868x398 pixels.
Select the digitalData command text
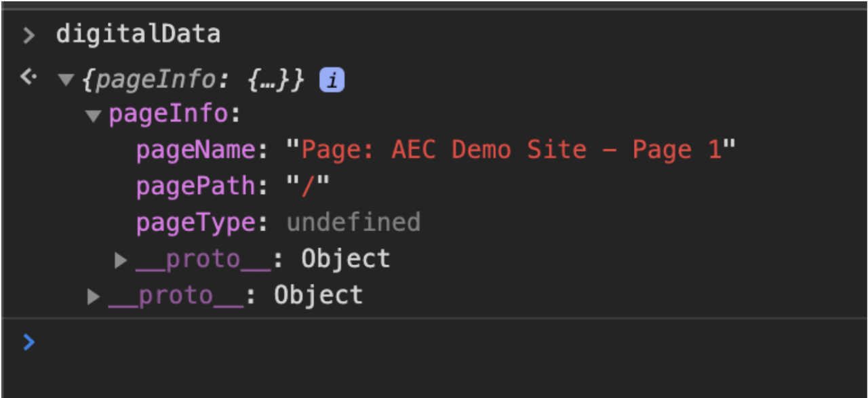pyautogui.click(x=138, y=34)
